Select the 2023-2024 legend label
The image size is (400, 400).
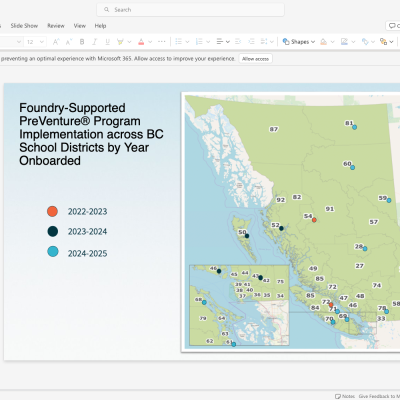[88, 232]
